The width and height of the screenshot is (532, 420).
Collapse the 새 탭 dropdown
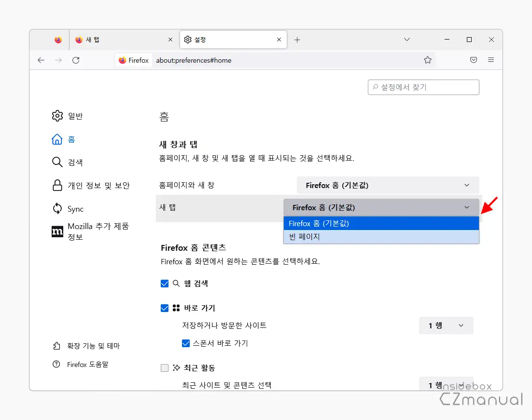point(381,207)
